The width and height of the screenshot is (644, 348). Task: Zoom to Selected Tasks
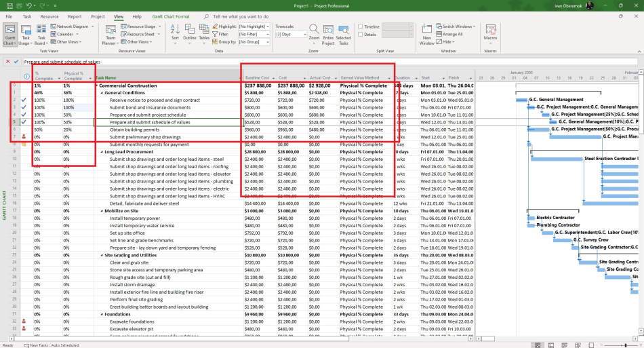pyautogui.click(x=344, y=35)
